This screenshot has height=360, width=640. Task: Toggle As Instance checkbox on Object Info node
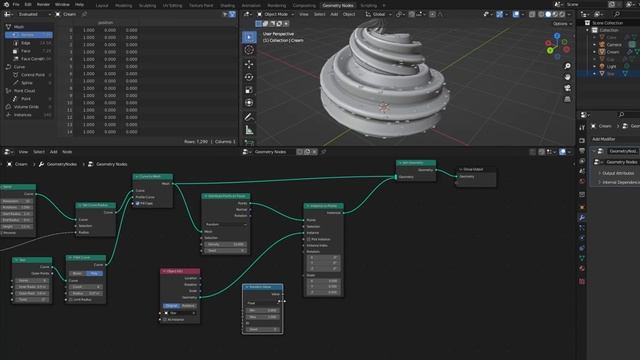tap(165, 320)
